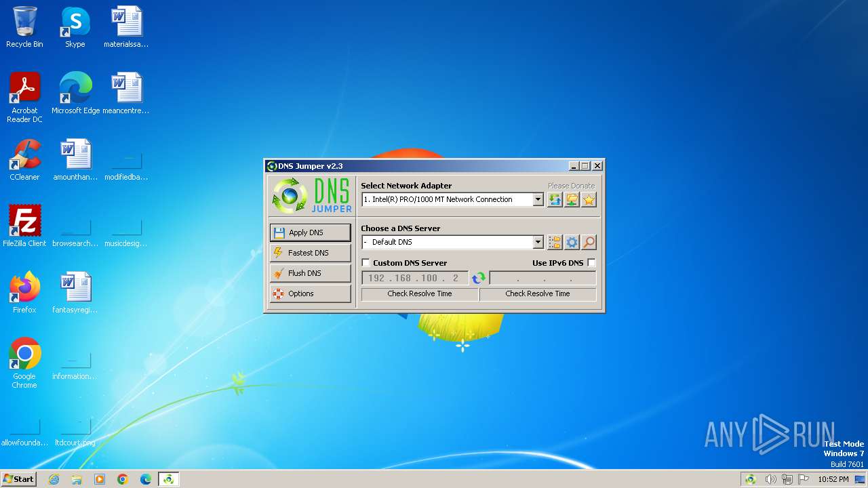The image size is (868, 488).
Task: Click the blue-green swap DNS arrows icon
Action: (479, 278)
